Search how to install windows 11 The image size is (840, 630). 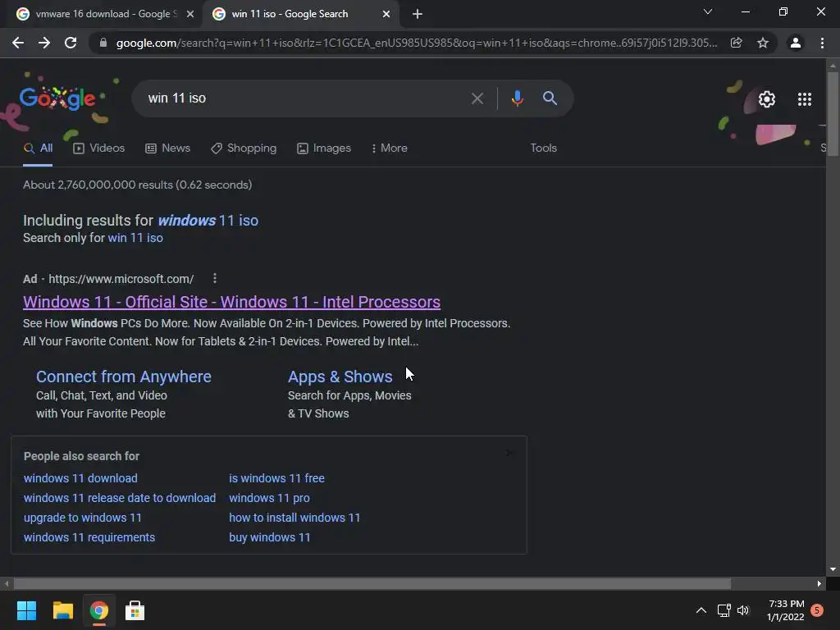click(x=294, y=518)
